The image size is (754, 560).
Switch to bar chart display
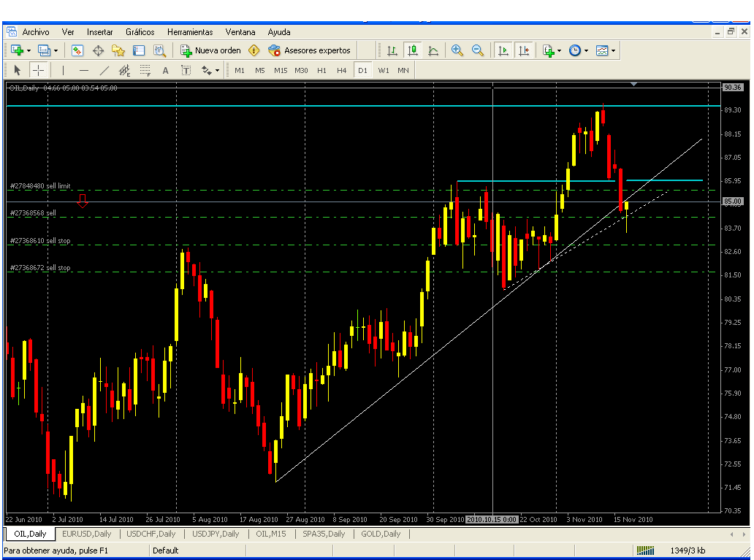click(x=392, y=50)
